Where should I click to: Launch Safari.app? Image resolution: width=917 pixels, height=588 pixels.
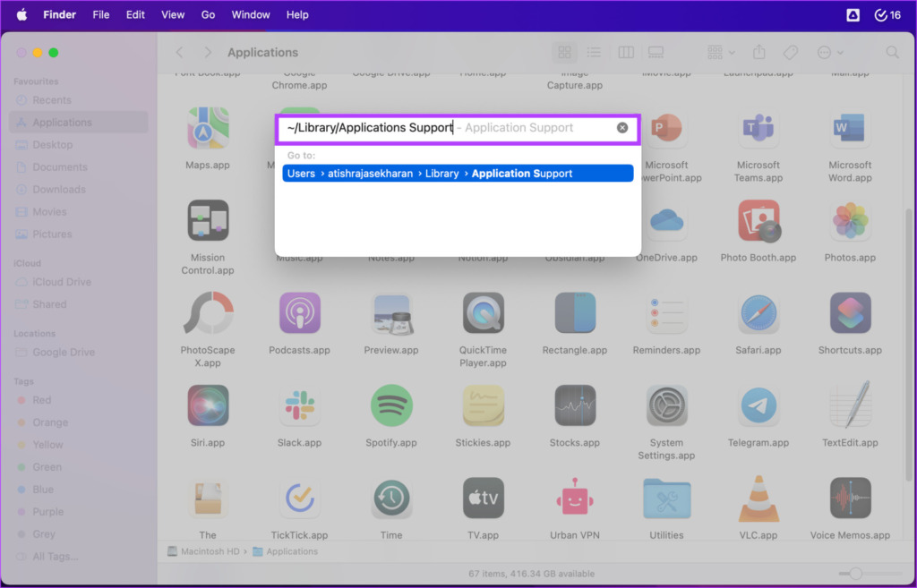tap(758, 312)
